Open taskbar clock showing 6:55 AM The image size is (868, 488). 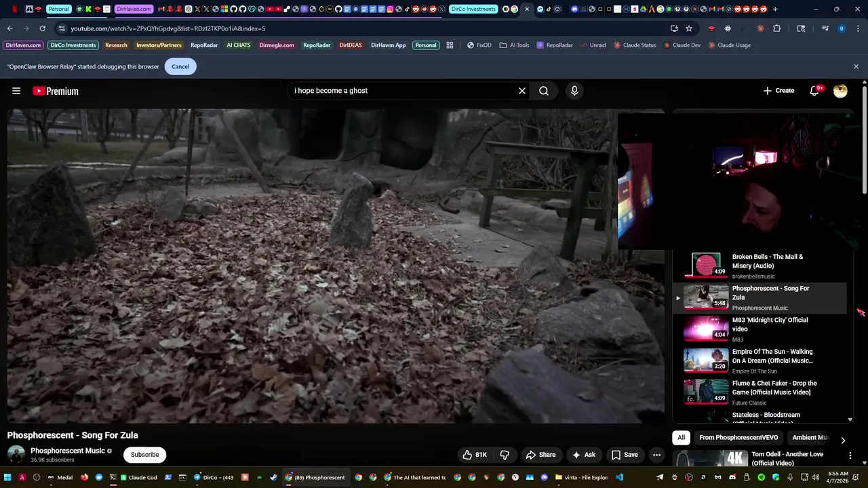tap(838, 477)
